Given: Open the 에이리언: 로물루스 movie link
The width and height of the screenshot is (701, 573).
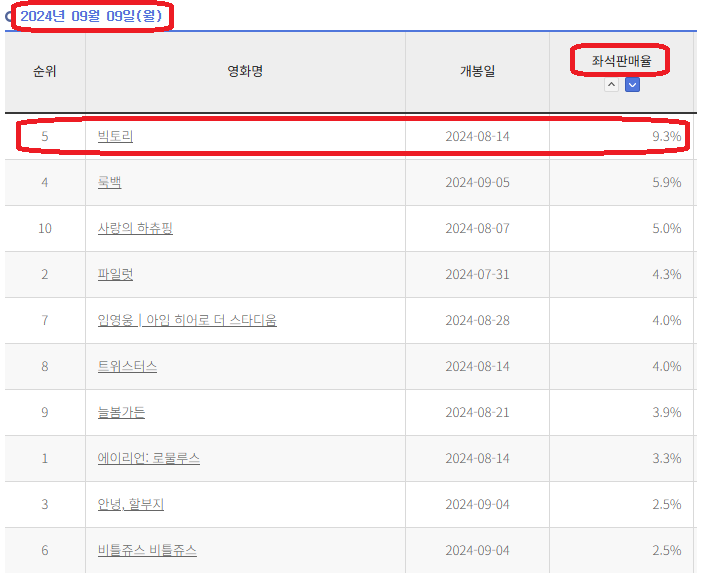Looking at the screenshot, I should click(148, 458).
